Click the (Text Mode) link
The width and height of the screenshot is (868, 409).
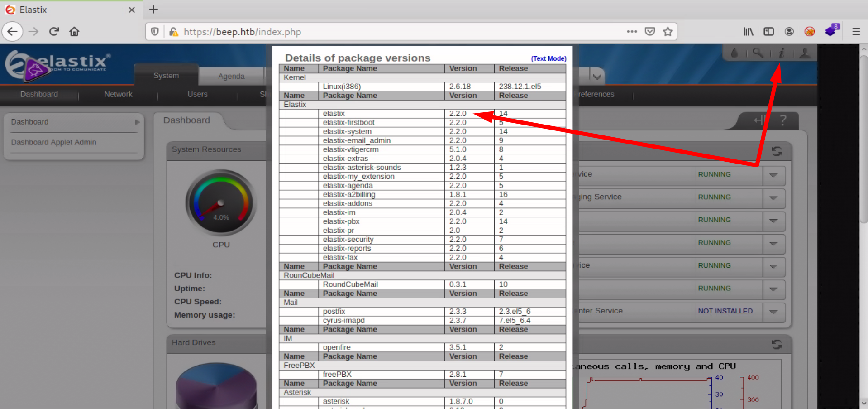[548, 58]
